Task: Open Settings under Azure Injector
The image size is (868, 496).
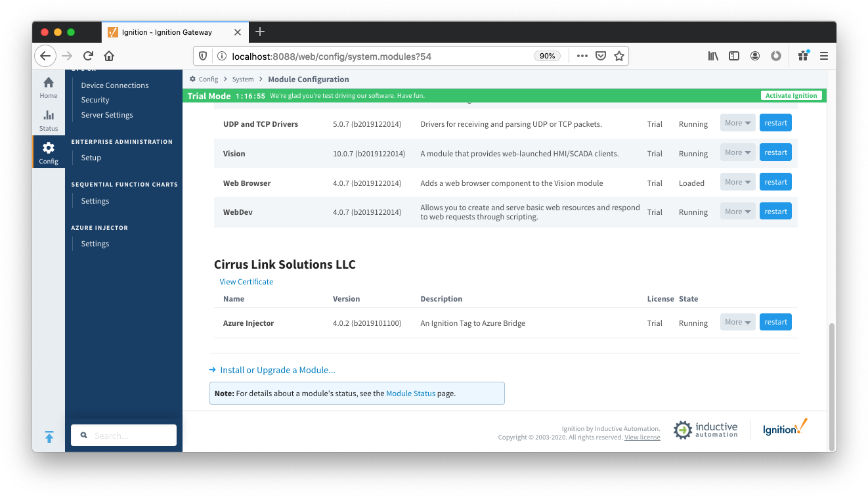Action: (x=95, y=244)
